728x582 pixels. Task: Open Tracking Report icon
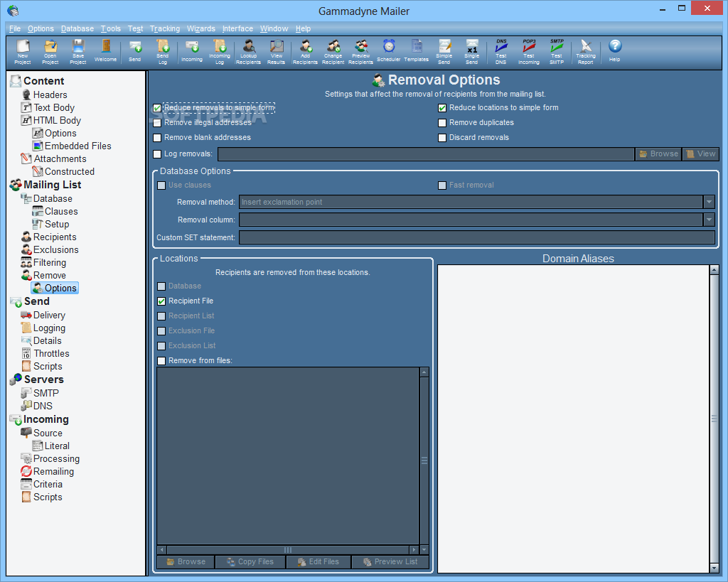[586, 51]
